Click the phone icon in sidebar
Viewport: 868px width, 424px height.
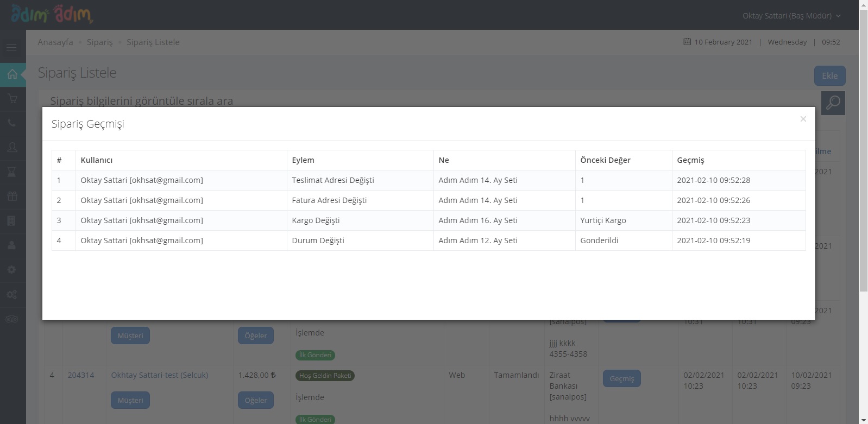click(12, 123)
